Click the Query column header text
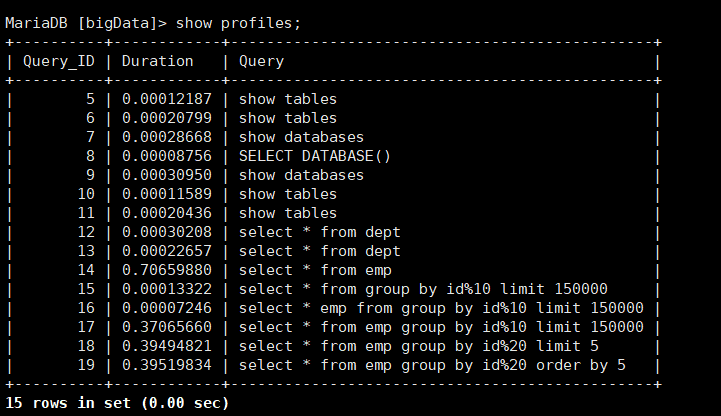The image size is (721, 416). [x=261, y=61]
